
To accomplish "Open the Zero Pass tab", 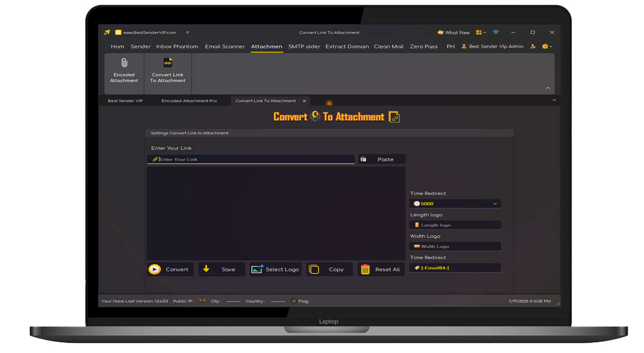I will pos(424,47).
